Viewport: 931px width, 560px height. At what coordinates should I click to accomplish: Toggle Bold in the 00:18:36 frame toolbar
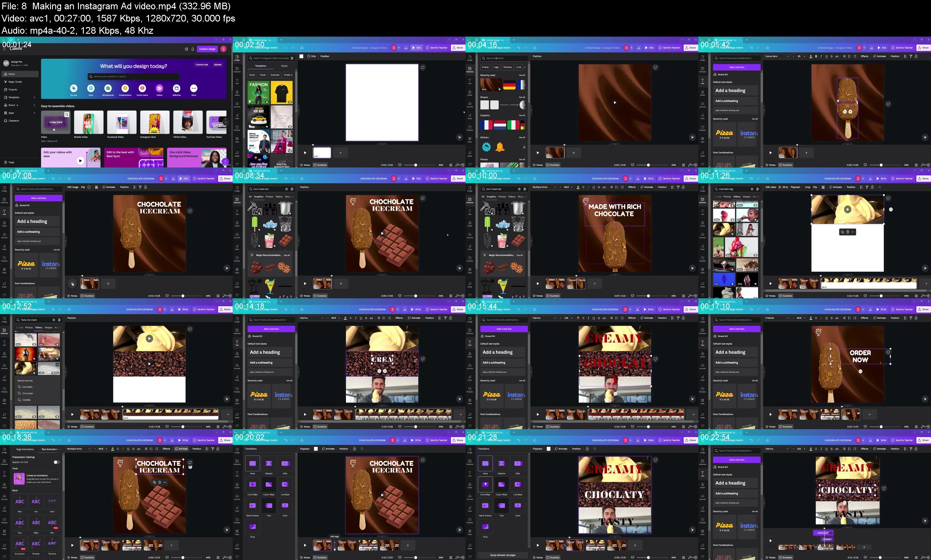tap(118, 449)
